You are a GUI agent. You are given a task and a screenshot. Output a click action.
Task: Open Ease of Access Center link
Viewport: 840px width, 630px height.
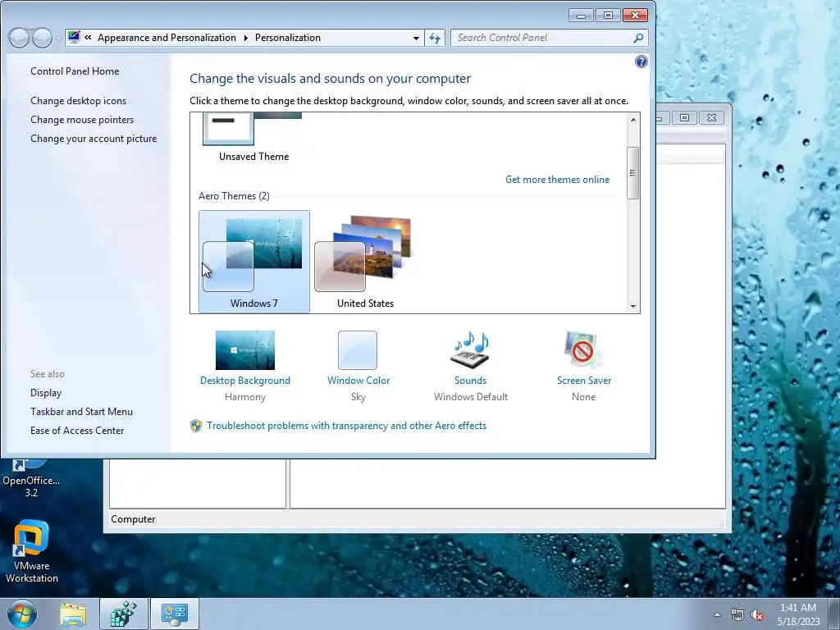point(77,430)
